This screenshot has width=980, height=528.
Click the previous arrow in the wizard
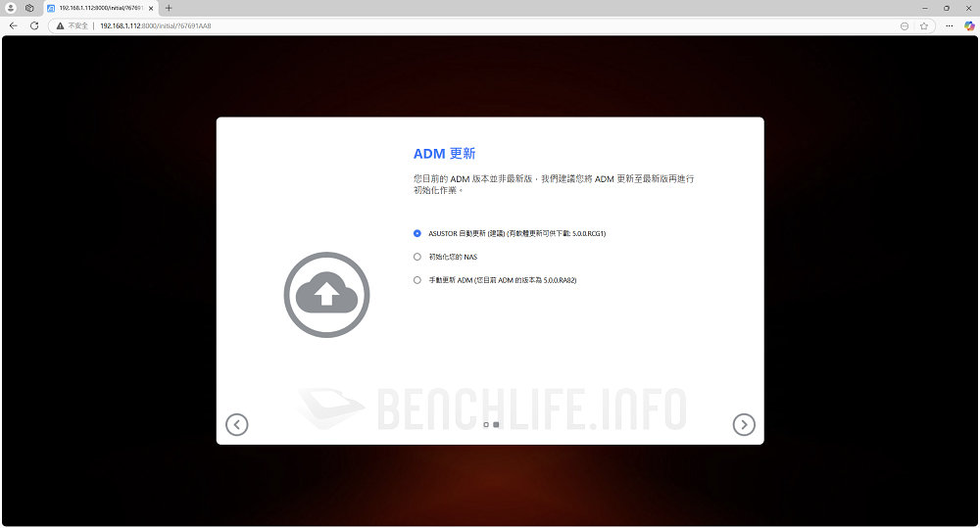236,424
